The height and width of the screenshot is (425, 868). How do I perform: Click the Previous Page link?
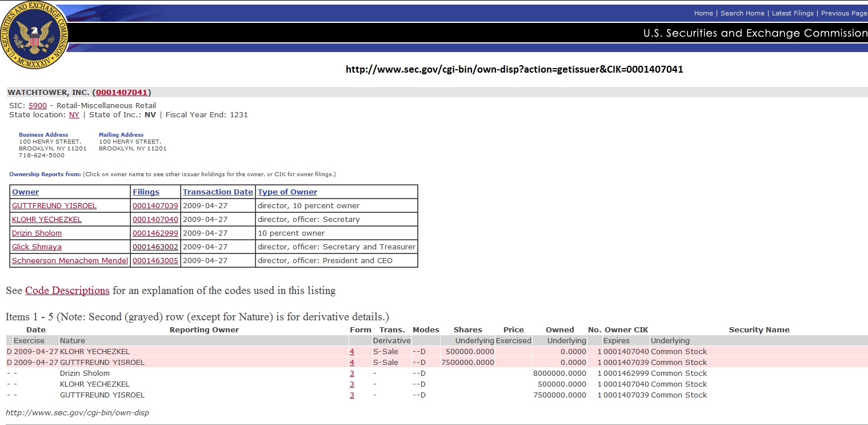pos(843,13)
